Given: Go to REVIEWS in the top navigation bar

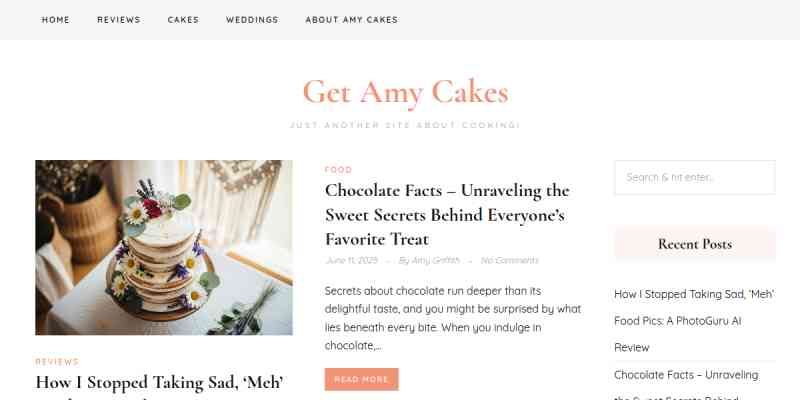Looking at the screenshot, I should (x=119, y=20).
